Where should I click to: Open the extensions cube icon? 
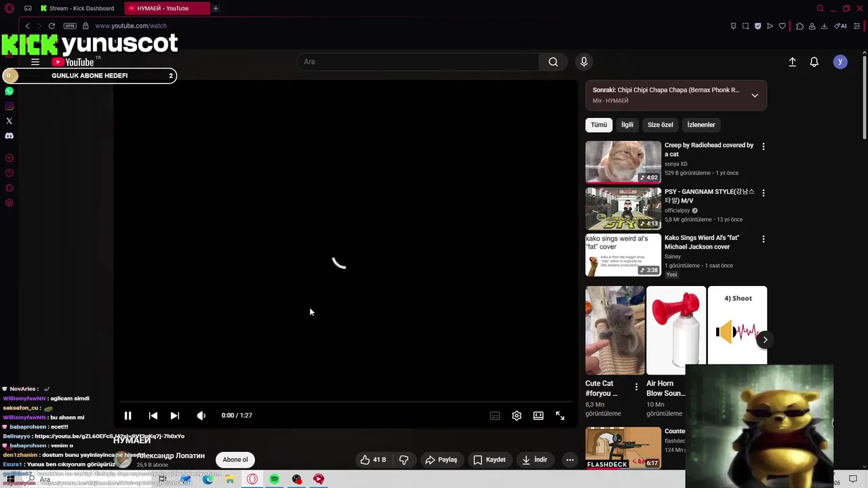800,26
